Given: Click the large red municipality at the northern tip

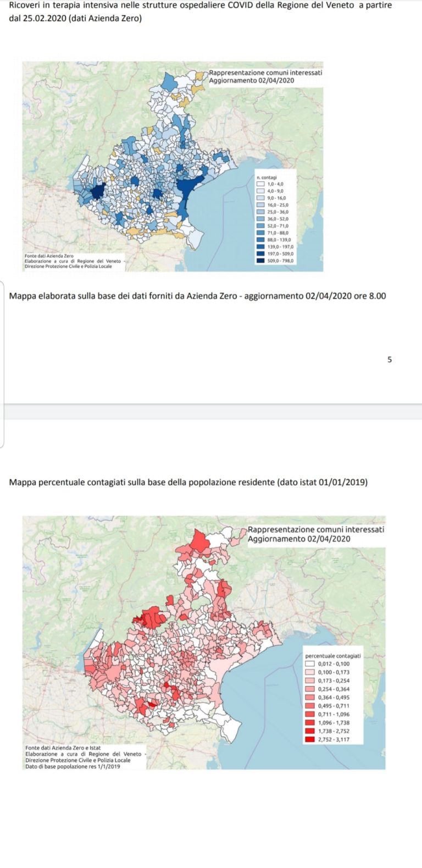Looking at the screenshot, I should (x=199, y=543).
